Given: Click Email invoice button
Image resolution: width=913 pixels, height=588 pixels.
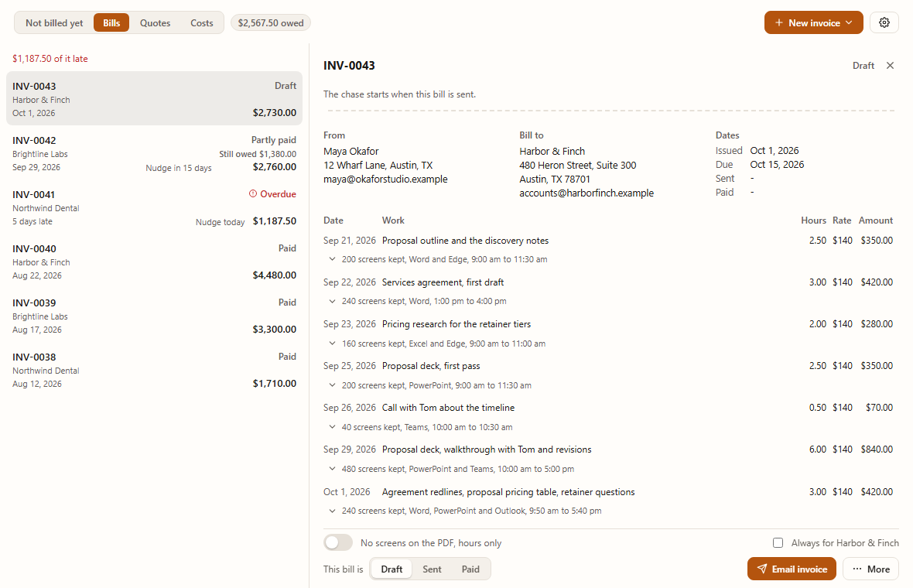Looking at the screenshot, I should [792, 569].
